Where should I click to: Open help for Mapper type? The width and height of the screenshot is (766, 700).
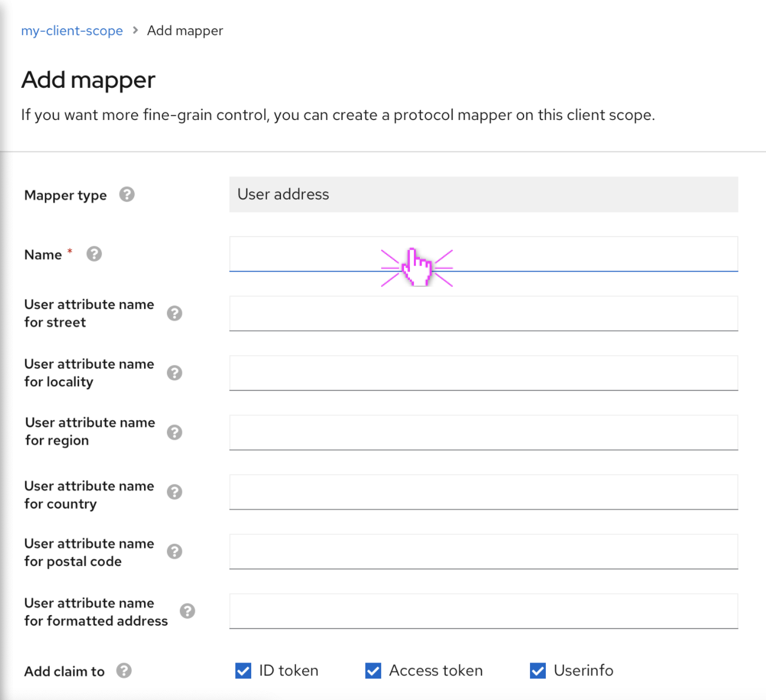[x=127, y=194]
